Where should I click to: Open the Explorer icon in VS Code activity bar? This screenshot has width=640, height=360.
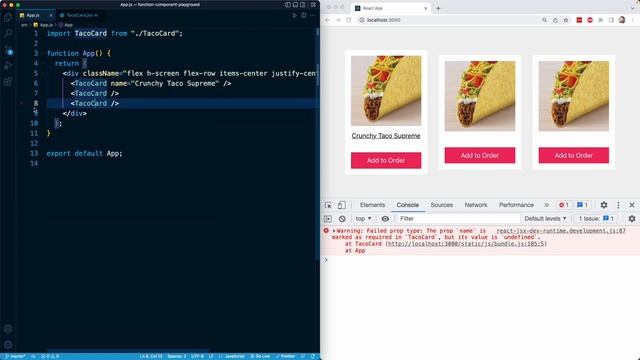(8, 17)
